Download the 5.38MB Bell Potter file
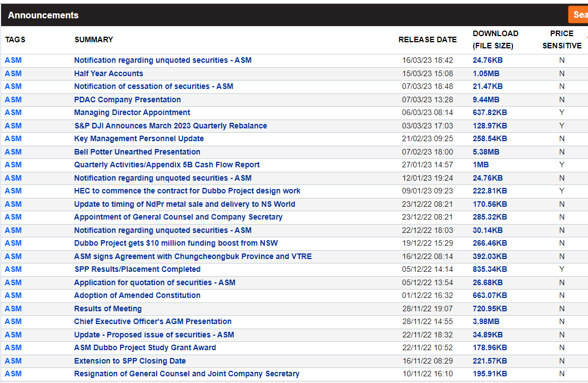Image resolution: width=588 pixels, height=383 pixels. [x=486, y=152]
